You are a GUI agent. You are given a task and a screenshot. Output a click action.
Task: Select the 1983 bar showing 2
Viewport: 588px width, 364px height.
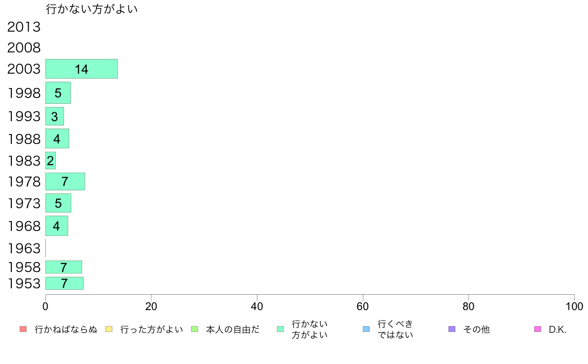pyautogui.click(x=50, y=160)
